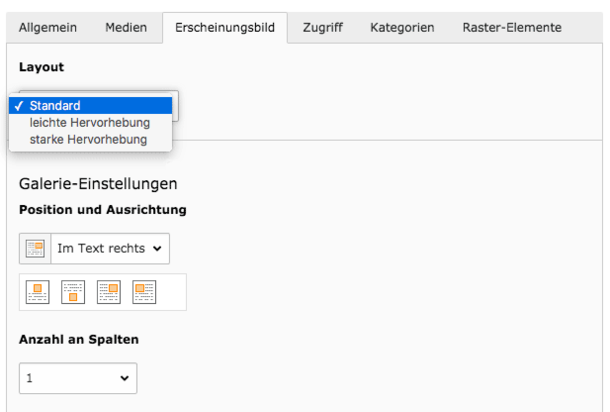Switch to the Allgemein tab

pyautogui.click(x=48, y=28)
